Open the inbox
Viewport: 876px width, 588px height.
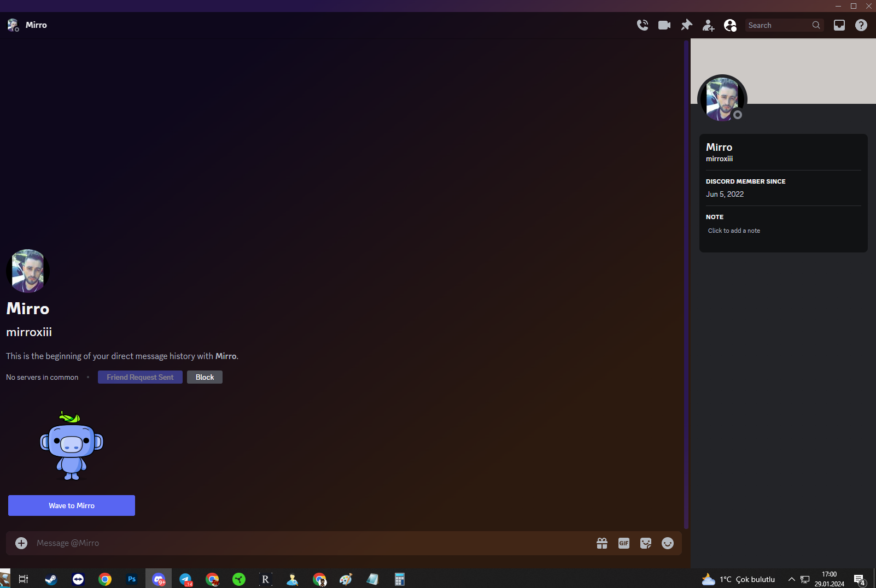pyautogui.click(x=839, y=25)
